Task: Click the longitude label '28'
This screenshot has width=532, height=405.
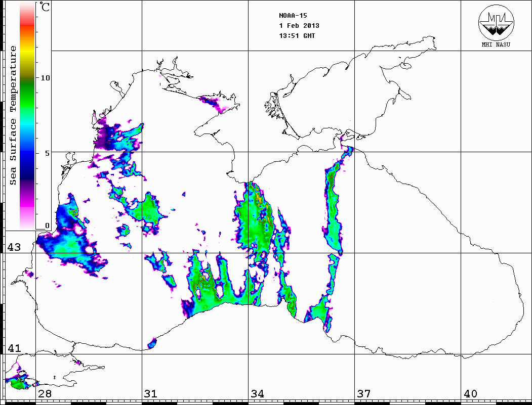Action: coord(45,393)
